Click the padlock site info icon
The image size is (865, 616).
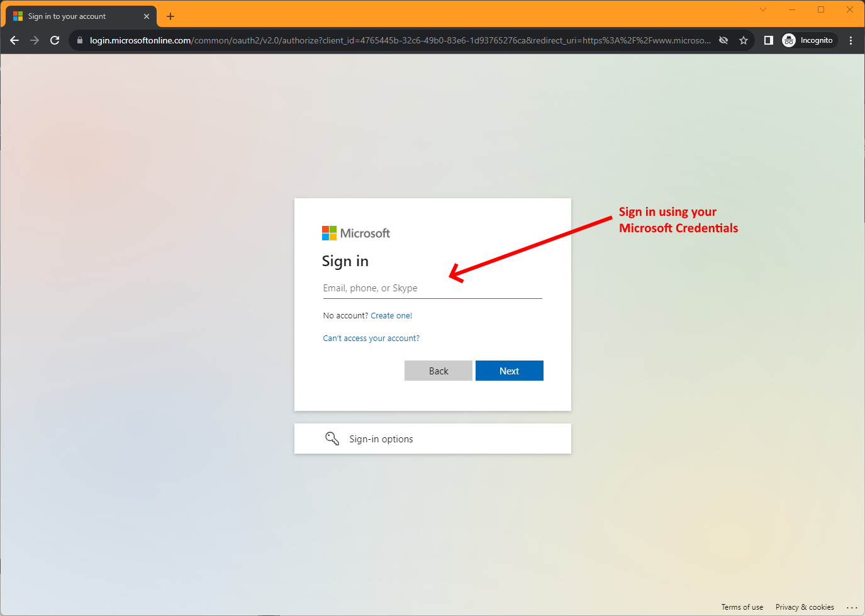(79, 40)
